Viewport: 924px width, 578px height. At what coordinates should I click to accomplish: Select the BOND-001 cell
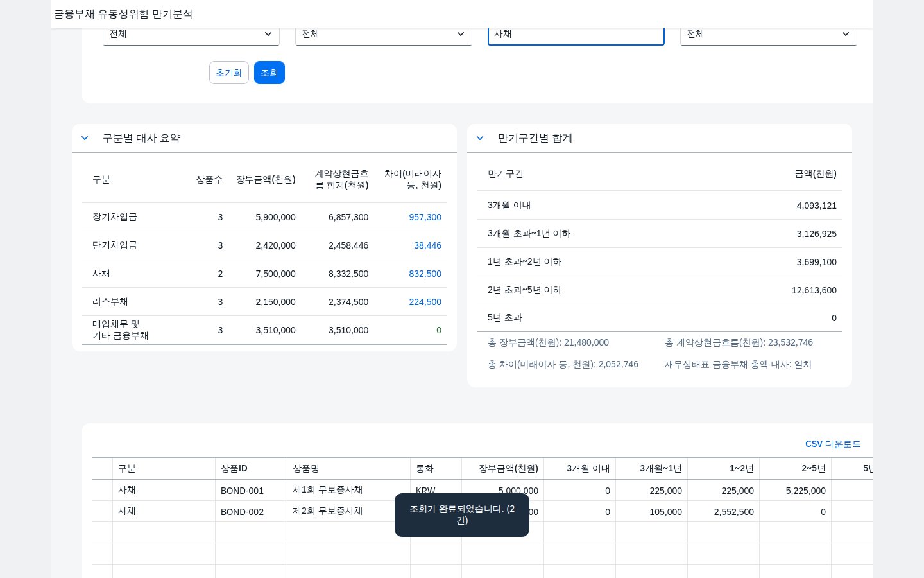[x=251, y=491]
